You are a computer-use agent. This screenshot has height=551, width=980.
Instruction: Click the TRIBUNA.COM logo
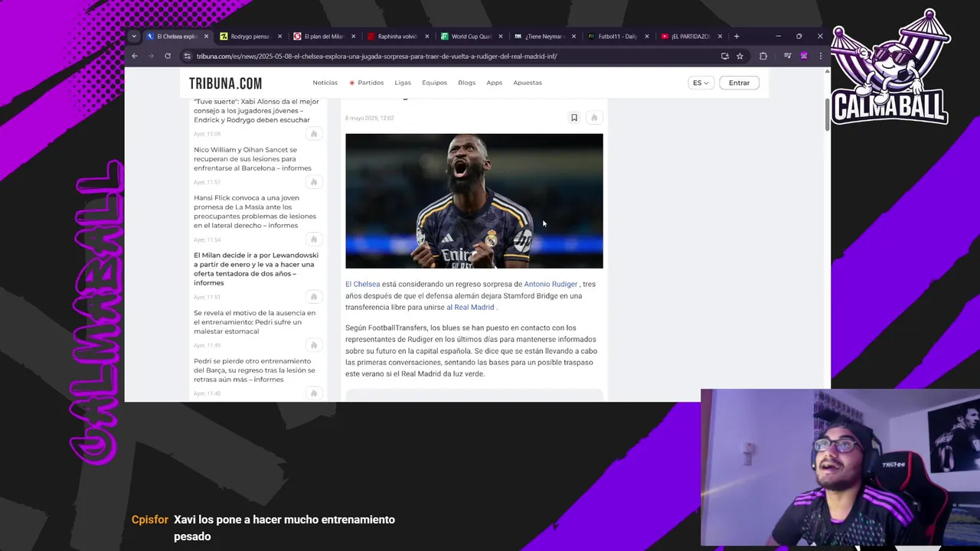(226, 83)
